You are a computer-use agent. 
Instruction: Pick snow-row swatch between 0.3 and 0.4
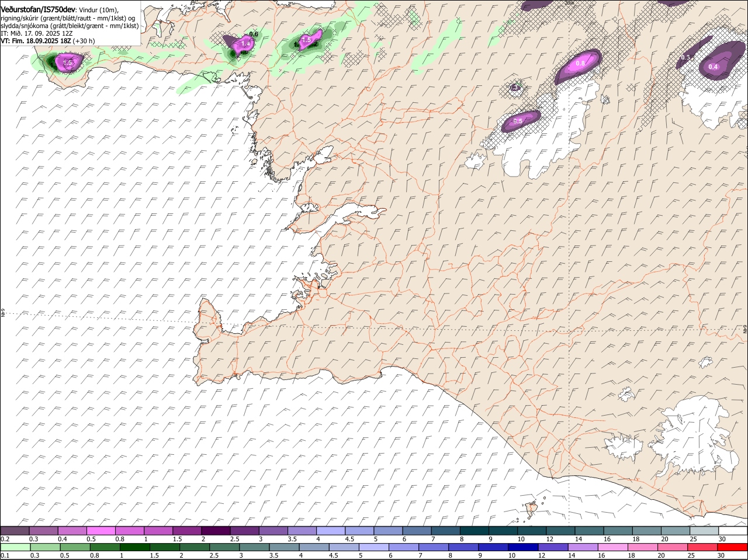43,530
